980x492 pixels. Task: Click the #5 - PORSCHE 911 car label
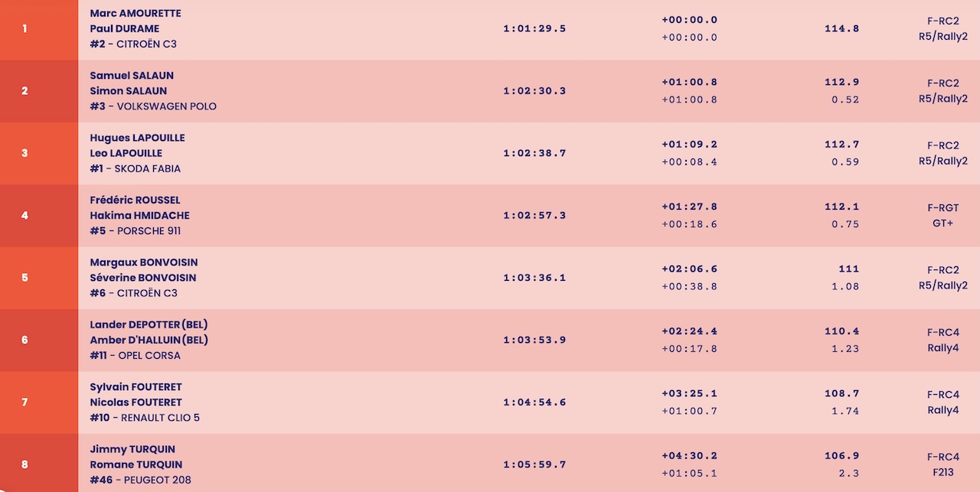click(136, 231)
